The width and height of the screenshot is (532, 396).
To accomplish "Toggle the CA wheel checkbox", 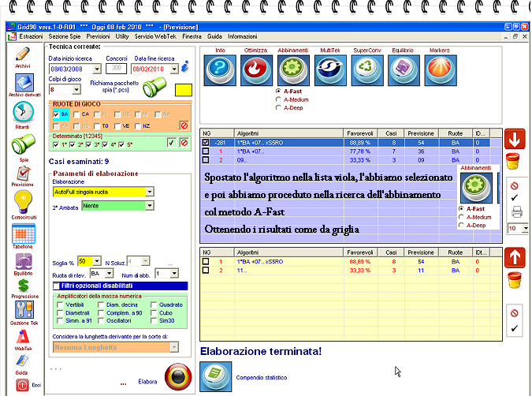I will coord(76,115).
